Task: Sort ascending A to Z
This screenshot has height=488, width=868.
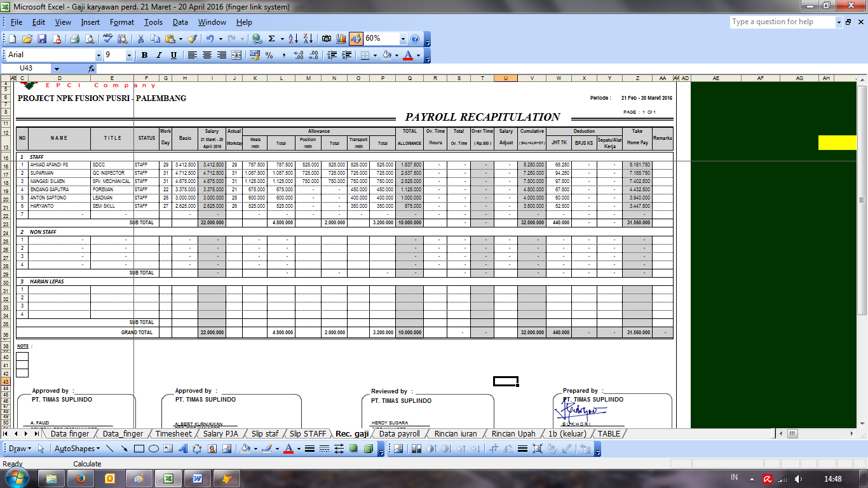Action: [293, 39]
